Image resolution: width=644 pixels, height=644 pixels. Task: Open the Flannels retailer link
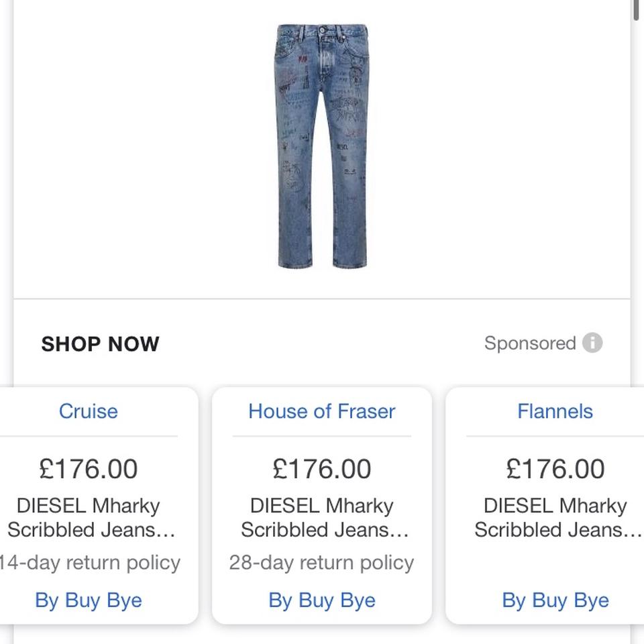pyautogui.click(x=555, y=411)
